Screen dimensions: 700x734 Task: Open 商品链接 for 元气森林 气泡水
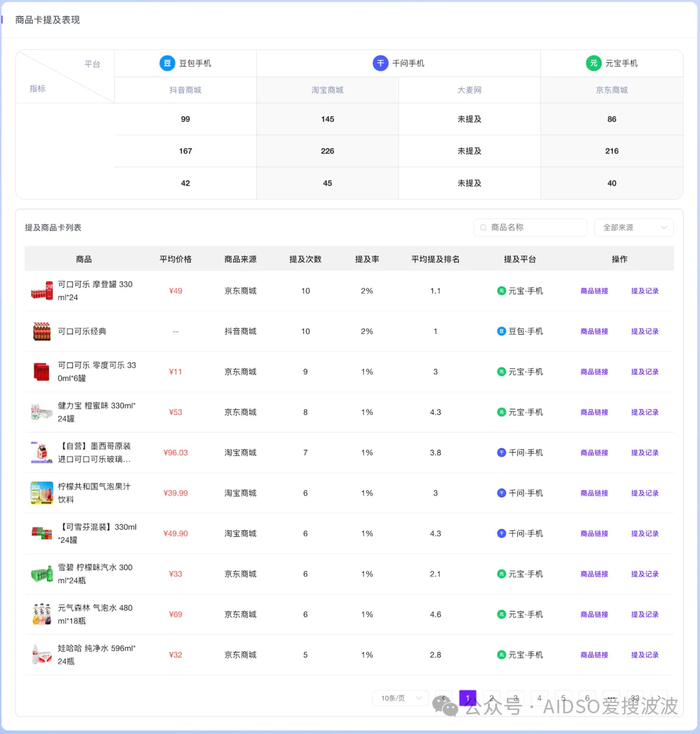(x=594, y=614)
